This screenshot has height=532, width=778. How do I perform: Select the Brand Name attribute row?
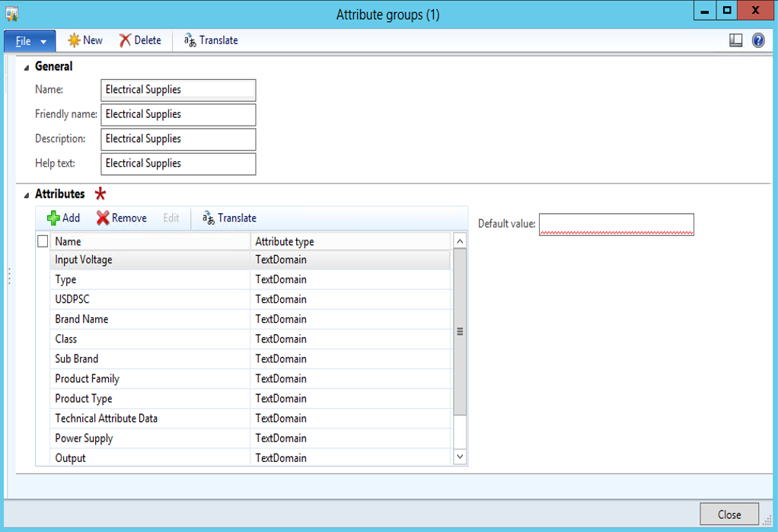[150, 319]
